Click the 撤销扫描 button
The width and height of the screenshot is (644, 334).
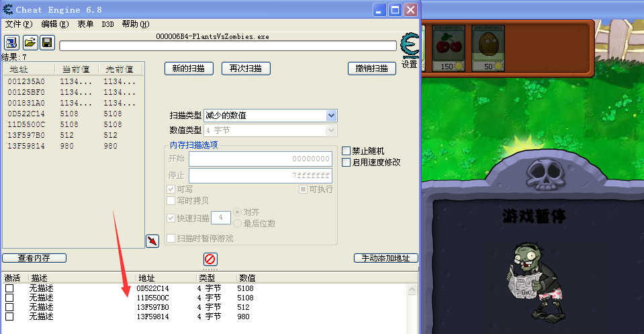click(372, 69)
